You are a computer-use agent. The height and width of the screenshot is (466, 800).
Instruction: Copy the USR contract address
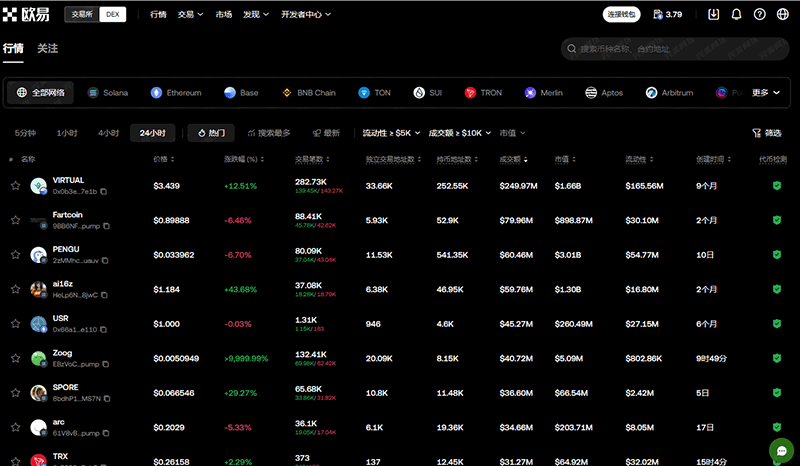104,330
